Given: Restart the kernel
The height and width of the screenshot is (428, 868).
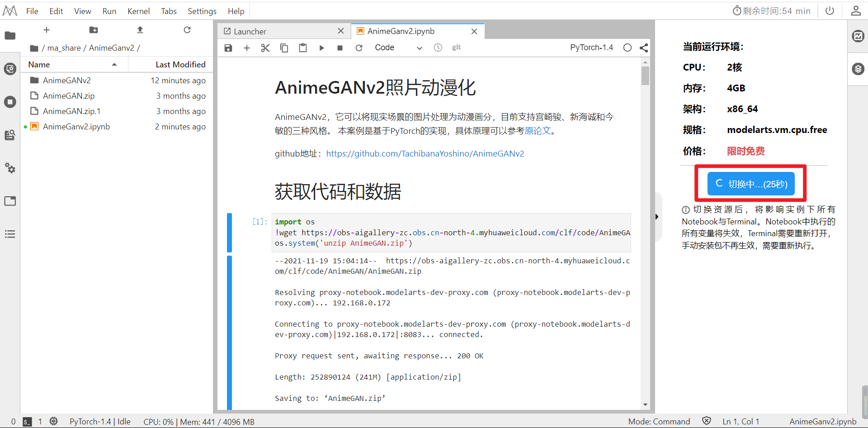Looking at the screenshot, I should tap(359, 48).
